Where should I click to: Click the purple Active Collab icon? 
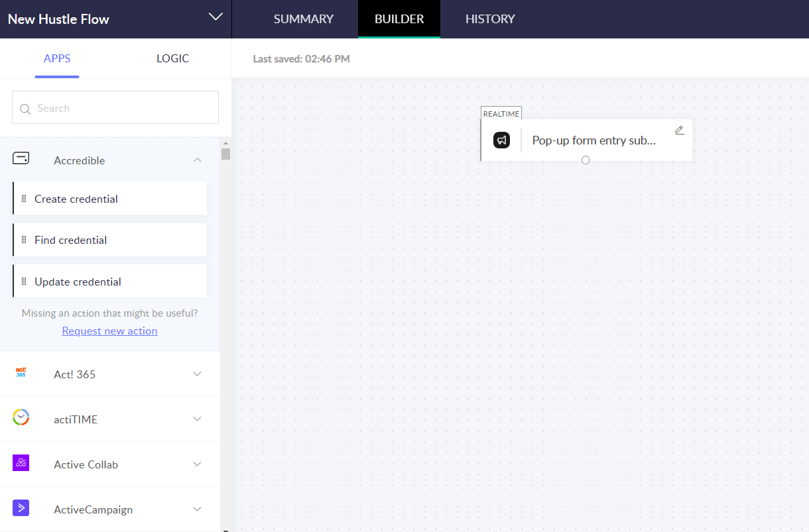point(21,463)
